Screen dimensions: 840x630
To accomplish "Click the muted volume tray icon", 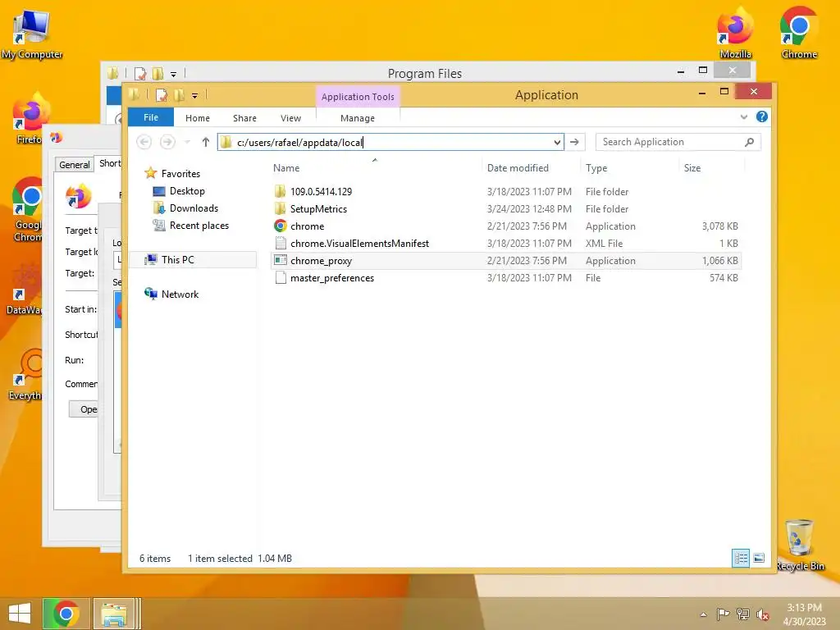I will click(x=762, y=614).
